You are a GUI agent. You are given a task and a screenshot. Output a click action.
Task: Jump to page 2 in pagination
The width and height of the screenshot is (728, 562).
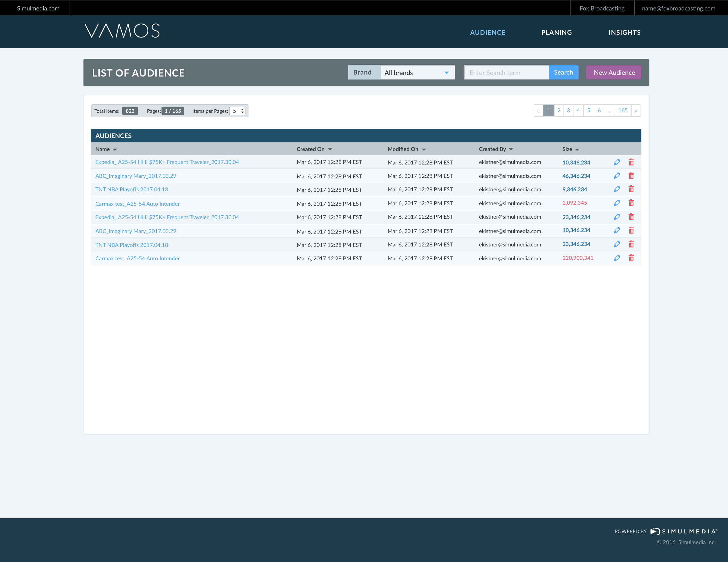tap(559, 111)
